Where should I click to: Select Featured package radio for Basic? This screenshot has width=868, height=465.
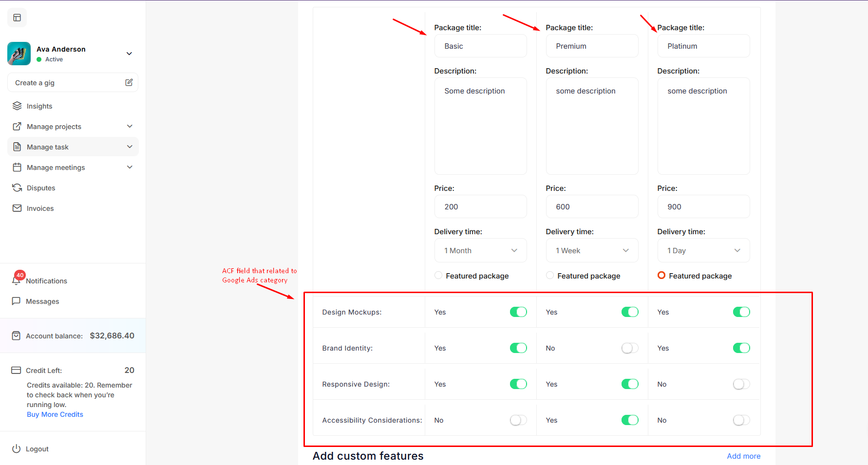(x=438, y=276)
